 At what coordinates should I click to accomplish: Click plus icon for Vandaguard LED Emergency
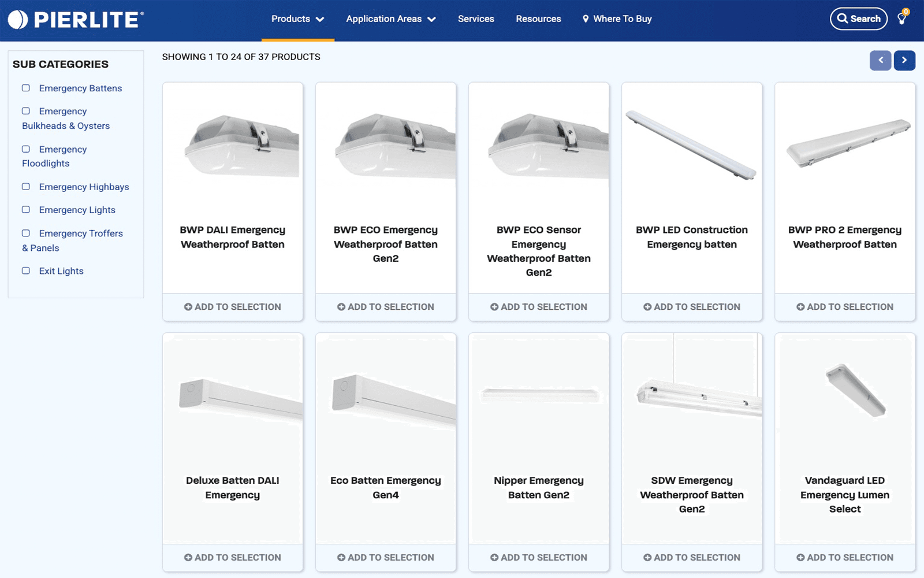[x=800, y=558]
